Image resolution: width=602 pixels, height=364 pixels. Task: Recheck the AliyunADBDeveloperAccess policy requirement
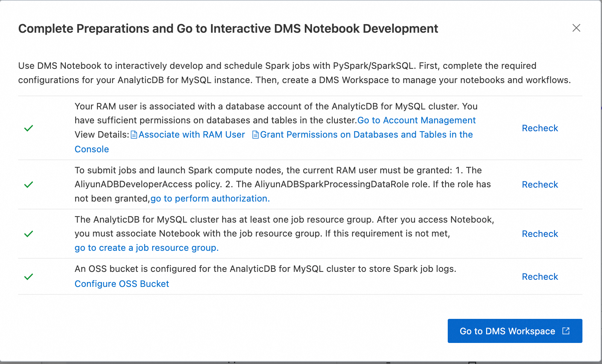coord(540,185)
